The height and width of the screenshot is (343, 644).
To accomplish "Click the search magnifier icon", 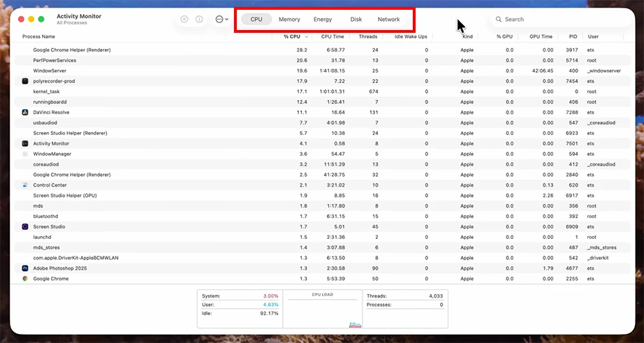I will [499, 20].
